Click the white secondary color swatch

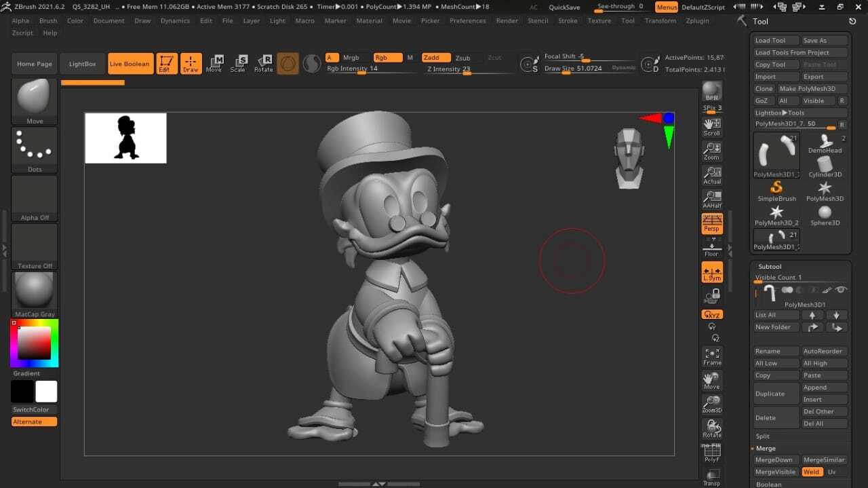tap(46, 392)
